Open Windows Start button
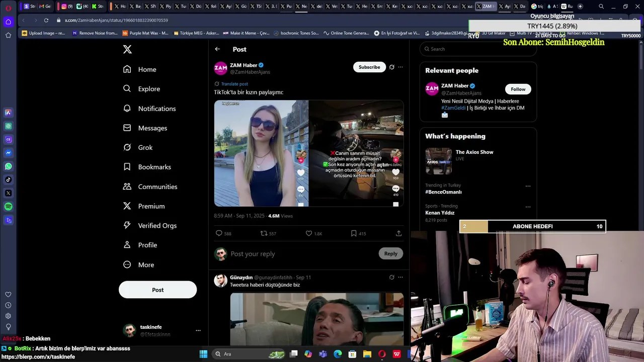644x362 pixels. pyautogui.click(x=203, y=354)
